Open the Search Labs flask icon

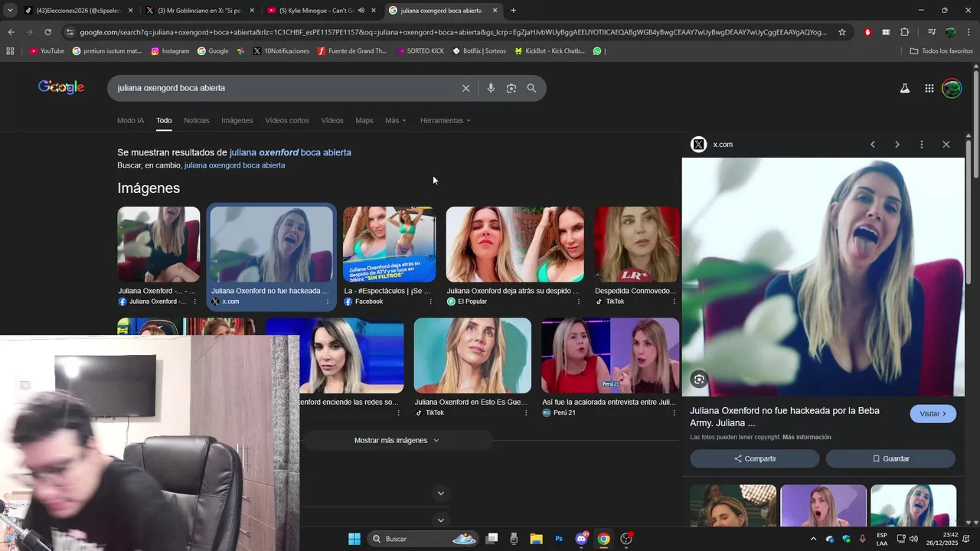tap(905, 88)
